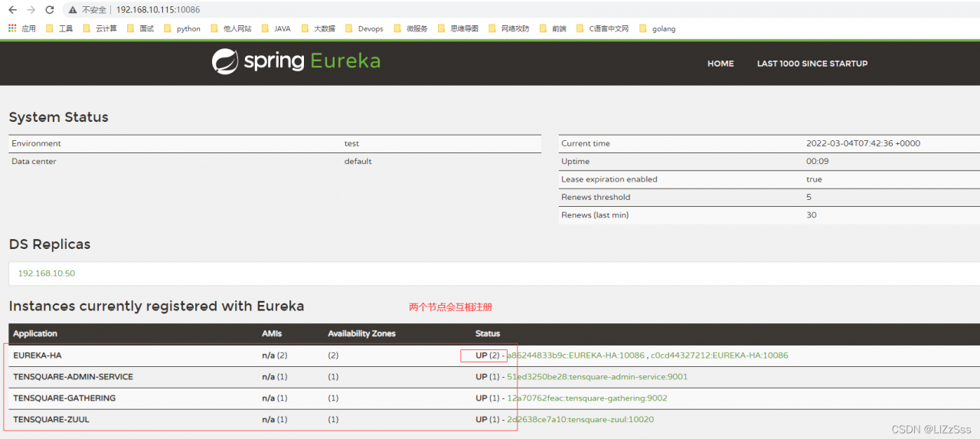Click the Availability Zones column header
The width and height of the screenshot is (980, 439).
[x=361, y=334]
